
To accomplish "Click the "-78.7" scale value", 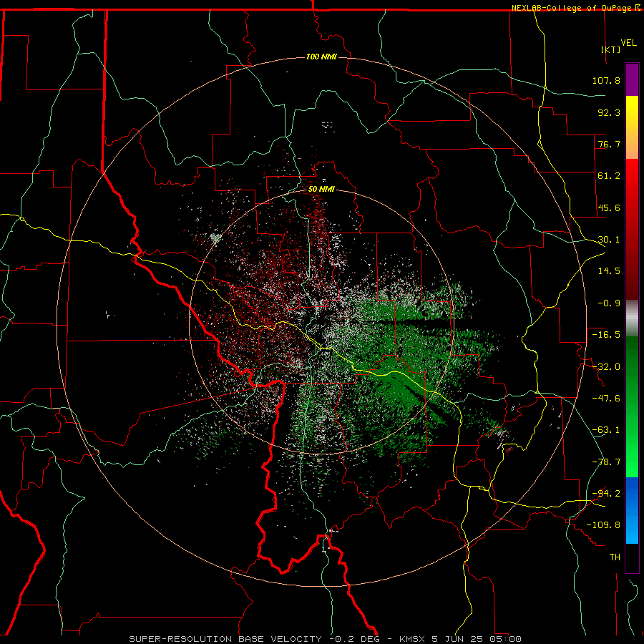I will click(606, 462).
